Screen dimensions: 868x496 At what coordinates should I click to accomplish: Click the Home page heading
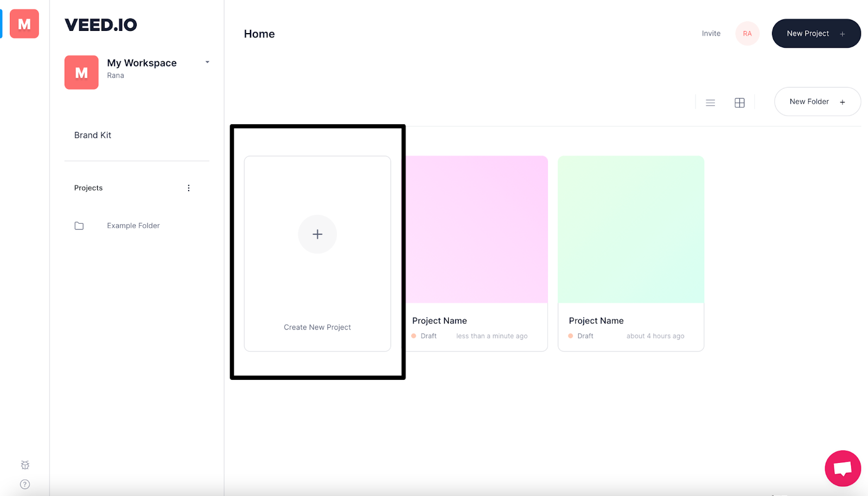coord(259,34)
